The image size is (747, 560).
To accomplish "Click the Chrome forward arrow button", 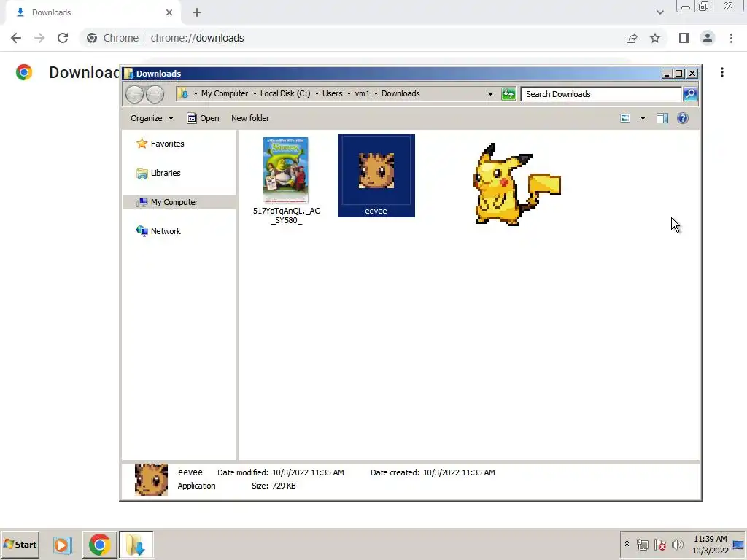I will click(39, 38).
